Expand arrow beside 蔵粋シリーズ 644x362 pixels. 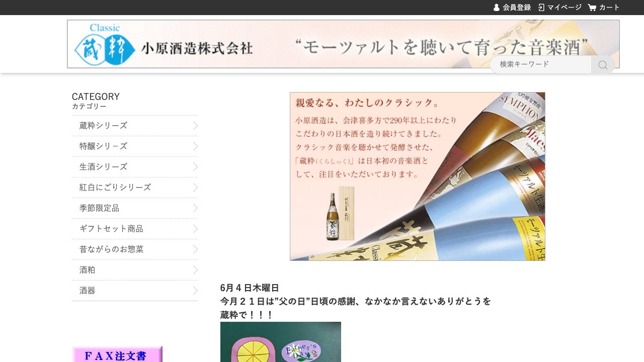[195, 126]
